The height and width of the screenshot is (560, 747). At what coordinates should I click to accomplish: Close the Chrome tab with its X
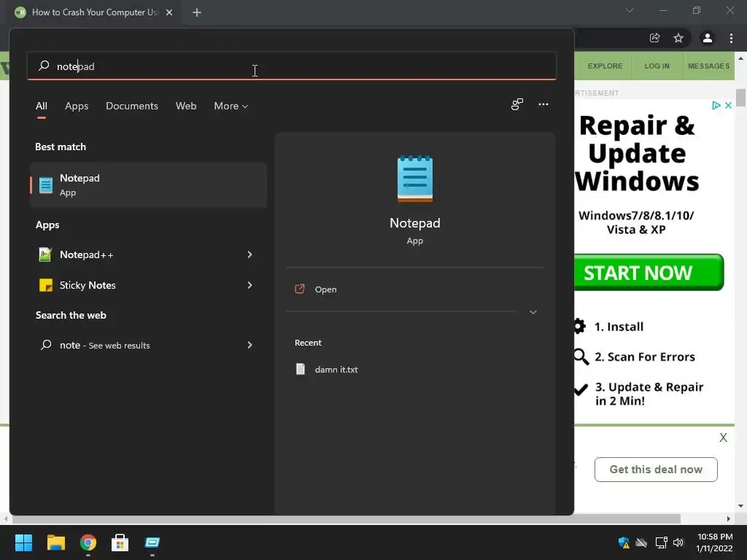(169, 12)
